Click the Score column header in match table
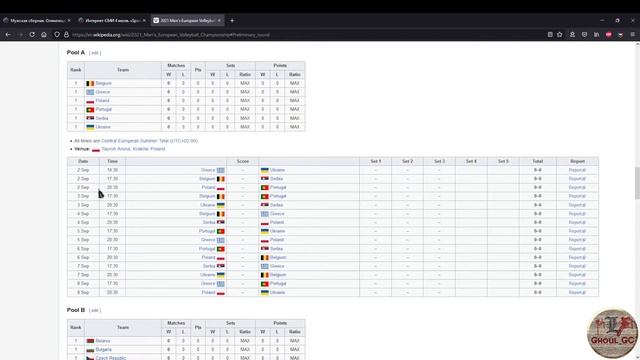Viewport: 640px width, 360px height. click(243, 161)
